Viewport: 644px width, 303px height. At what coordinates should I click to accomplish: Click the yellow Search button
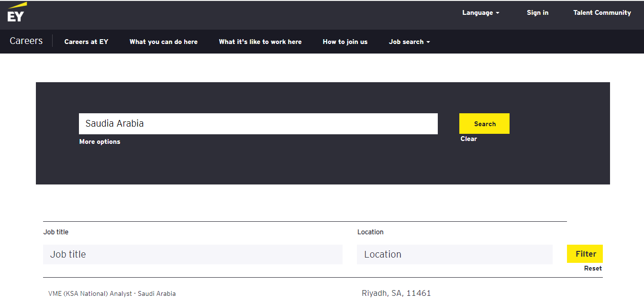pos(484,124)
